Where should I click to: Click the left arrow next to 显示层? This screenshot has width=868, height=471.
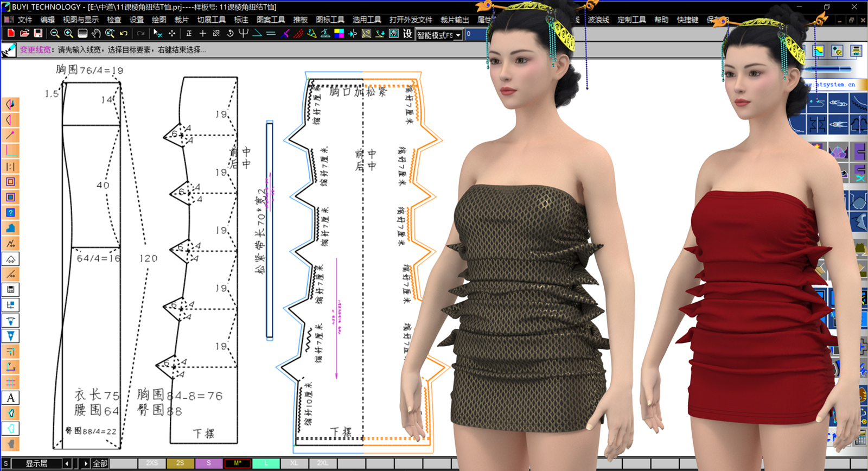click(x=67, y=463)
